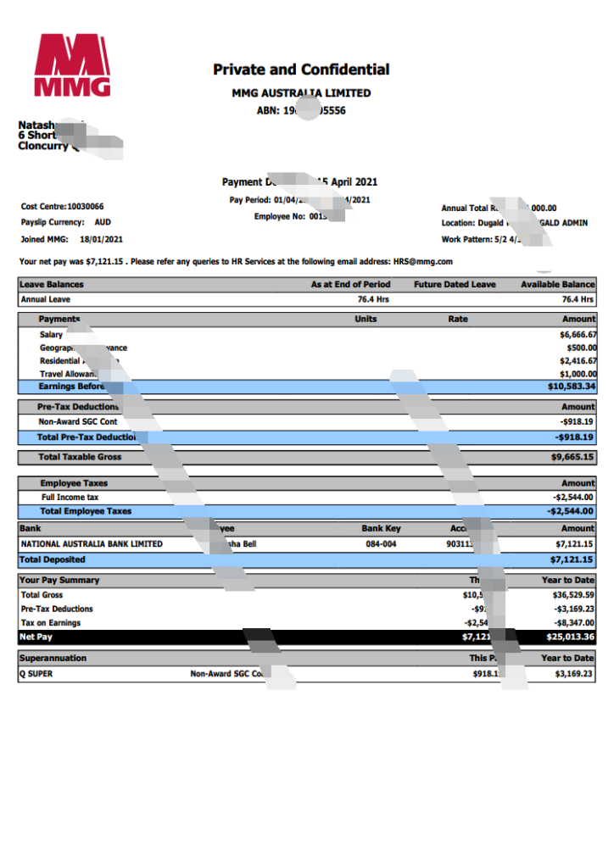Select year-to-date tax '-$8,347.00'
The width and height of the screenshot is (614, 868).
pos(574,623)
